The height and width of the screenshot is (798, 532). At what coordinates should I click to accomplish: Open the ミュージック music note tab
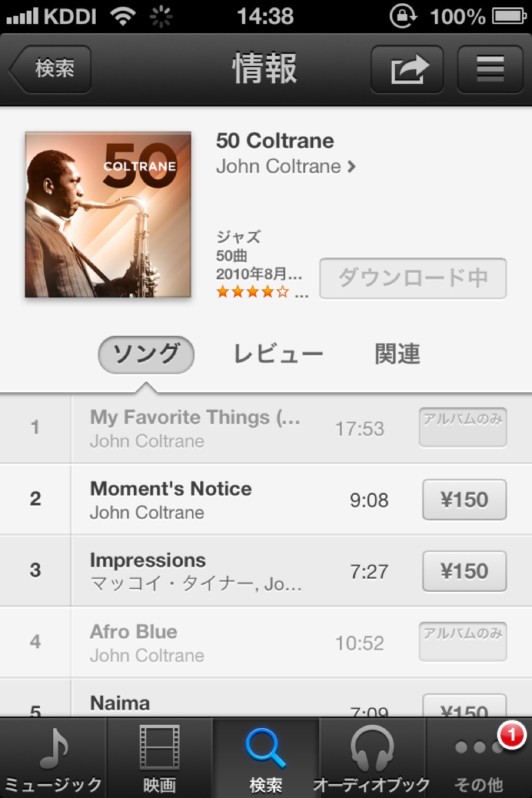point(53,758)
